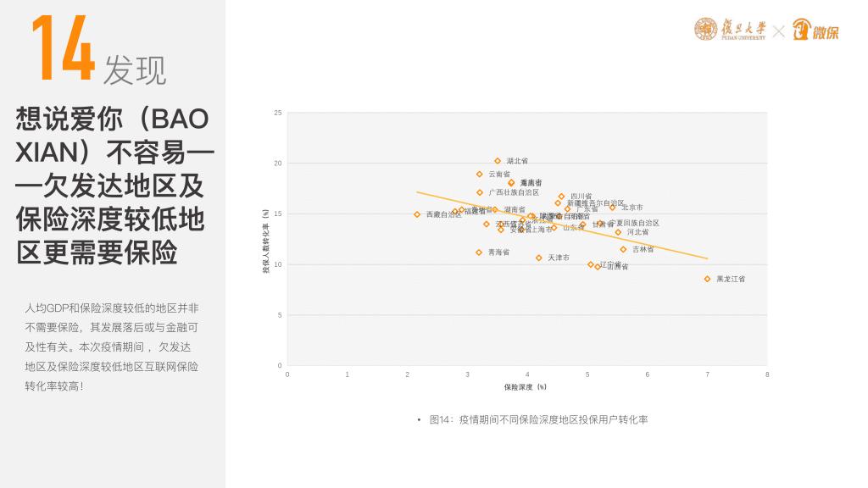Image resolution: width=868 pixels, height=488 pixels.
Task: Click the gray X between the logos
Action: tap(778, 31)
